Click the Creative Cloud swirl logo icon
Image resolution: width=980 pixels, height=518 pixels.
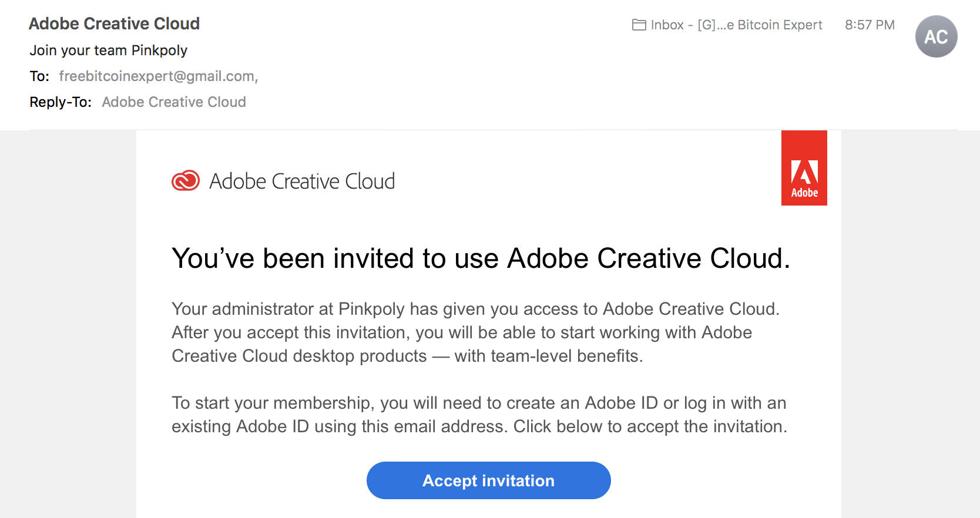(186, 181)
